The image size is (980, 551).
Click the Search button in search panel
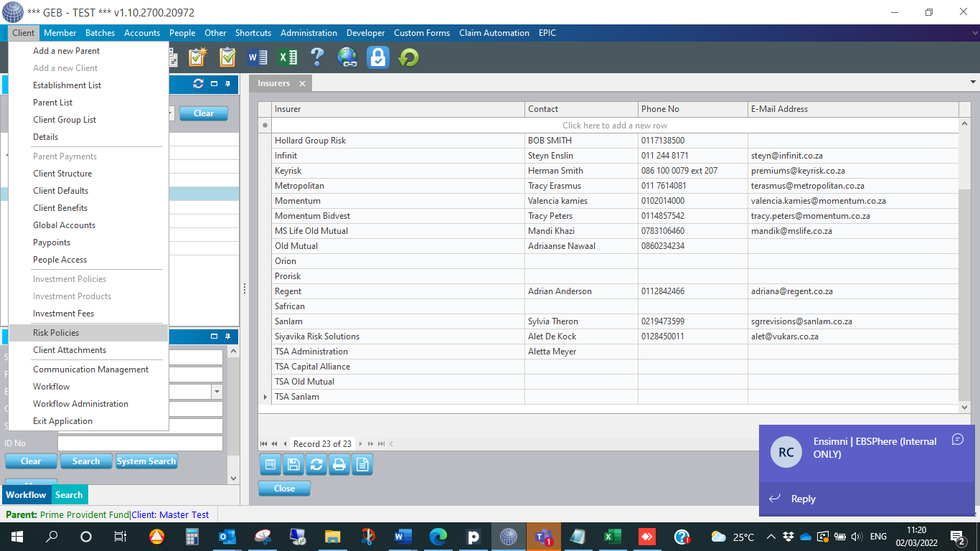pyautogui.click(x=86, y=461)
